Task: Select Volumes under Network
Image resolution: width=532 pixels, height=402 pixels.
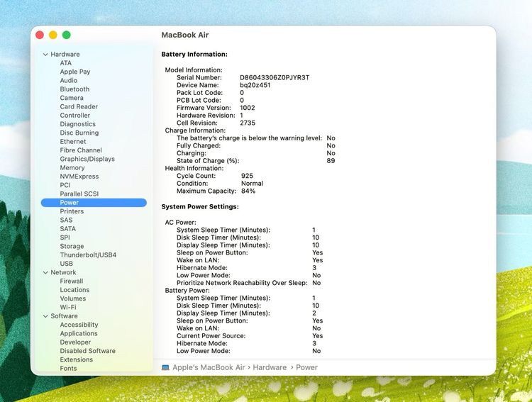Action: pyautogui.click(x=73, y=298)
